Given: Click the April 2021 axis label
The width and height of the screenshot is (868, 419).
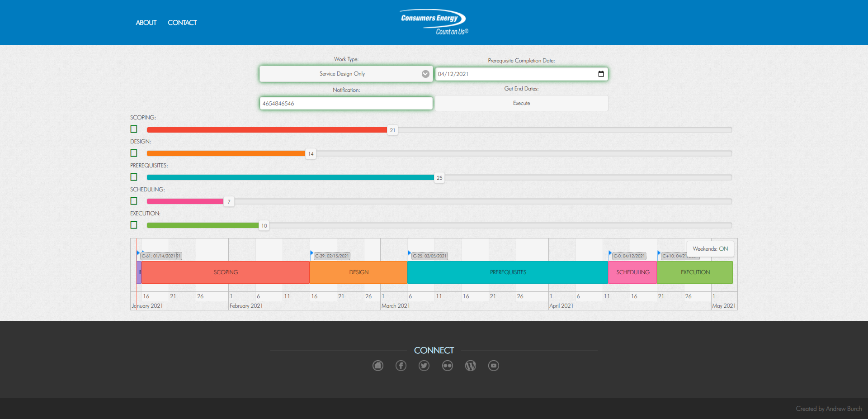Looking at the screenshot, I should pos(561,306).
